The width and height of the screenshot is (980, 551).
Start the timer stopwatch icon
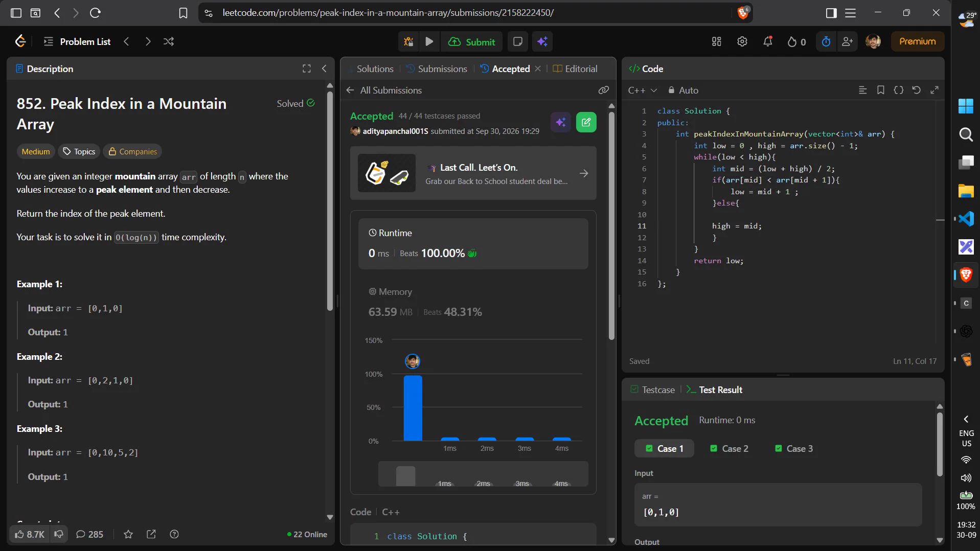point(826,41)
